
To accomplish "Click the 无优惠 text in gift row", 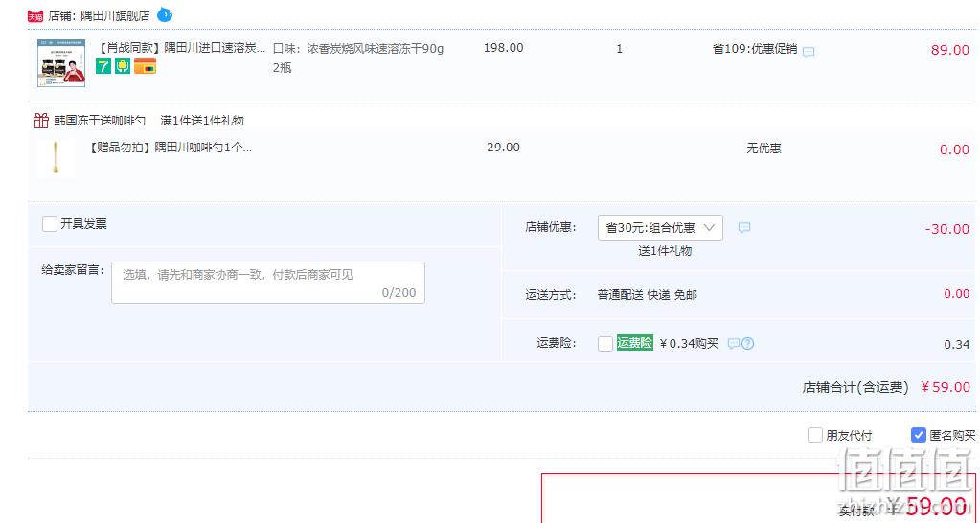I will pyautogui.click(x=763, y=148).
